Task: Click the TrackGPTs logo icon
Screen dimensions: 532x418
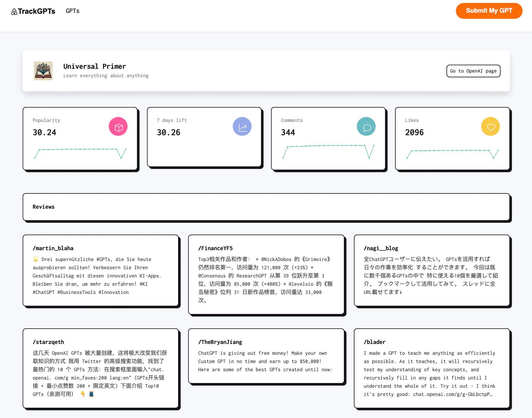Action: pyautogui.click(x=14, y=12)
